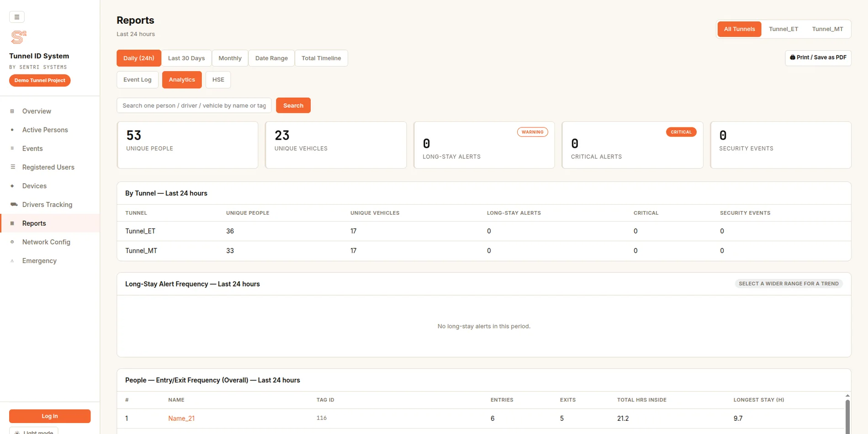Click the Registered Users sidebar icon
Viewport: 868px width, 434px height.
13,167
